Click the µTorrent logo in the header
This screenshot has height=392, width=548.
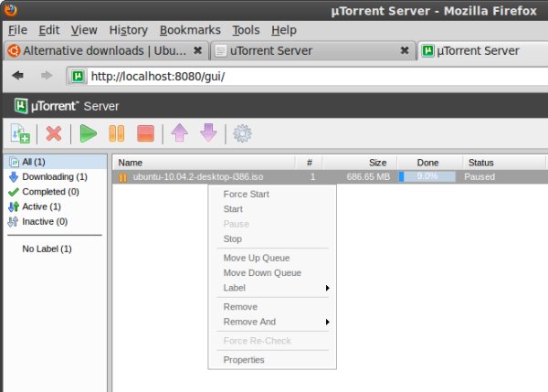point(21,106)
